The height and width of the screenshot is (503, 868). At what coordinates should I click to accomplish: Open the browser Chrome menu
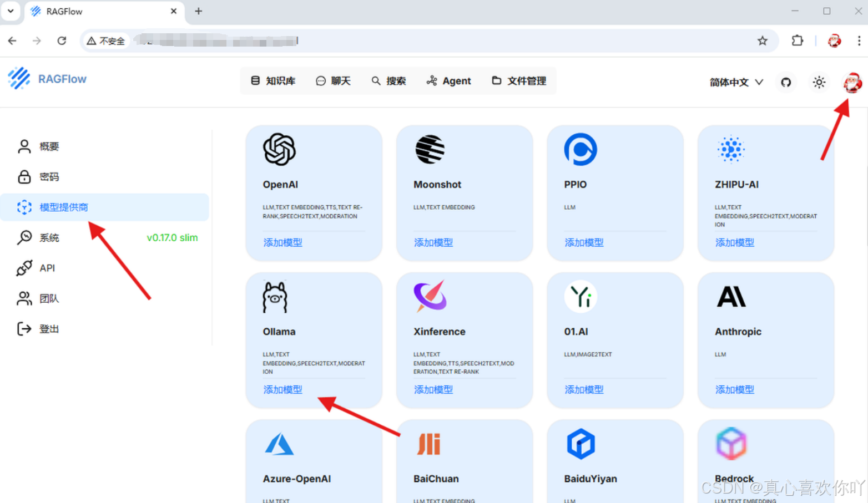pos(859,40)
